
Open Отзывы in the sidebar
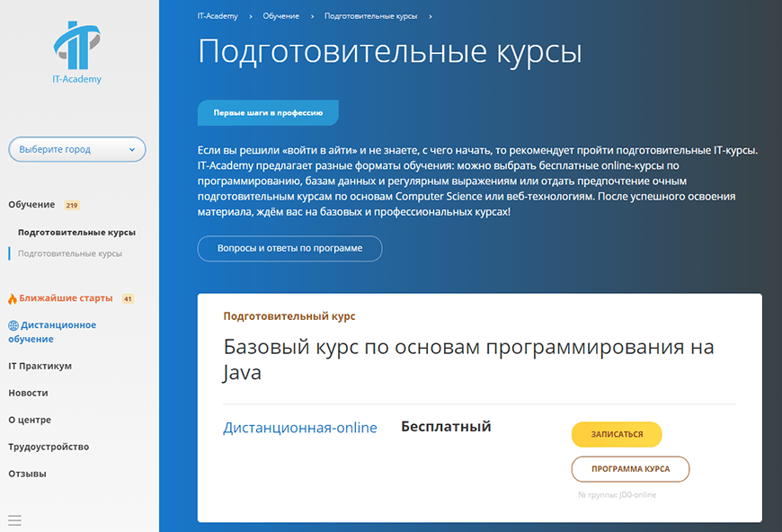point(27,474)
